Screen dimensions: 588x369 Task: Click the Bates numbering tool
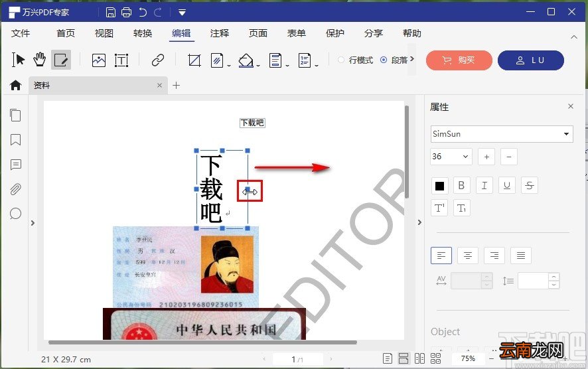[305, 60]
